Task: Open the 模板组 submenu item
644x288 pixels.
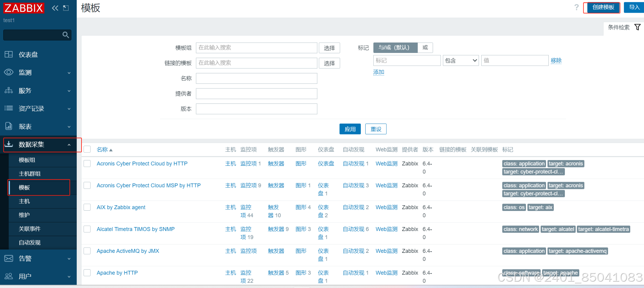Action: (x=27, y=160)
